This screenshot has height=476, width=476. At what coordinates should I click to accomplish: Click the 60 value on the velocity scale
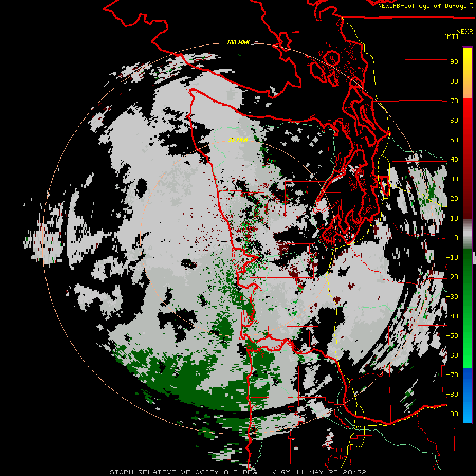[454, 121]
